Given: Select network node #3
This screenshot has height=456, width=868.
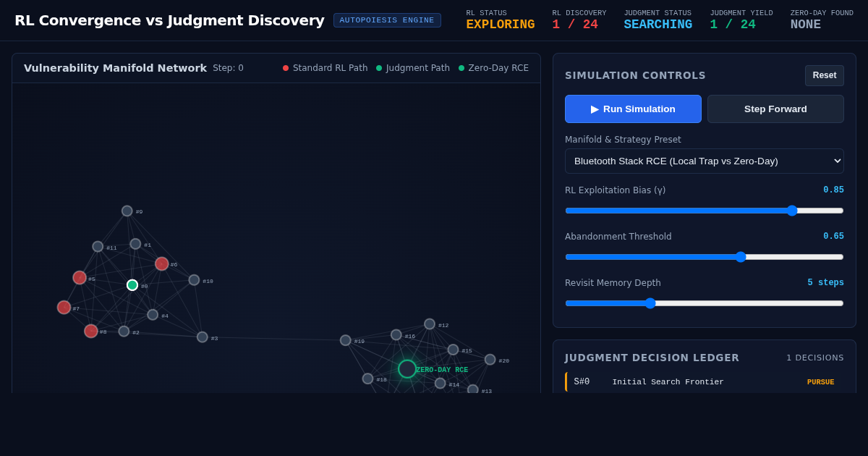Looking at the screenshot, I should (203, 337).
